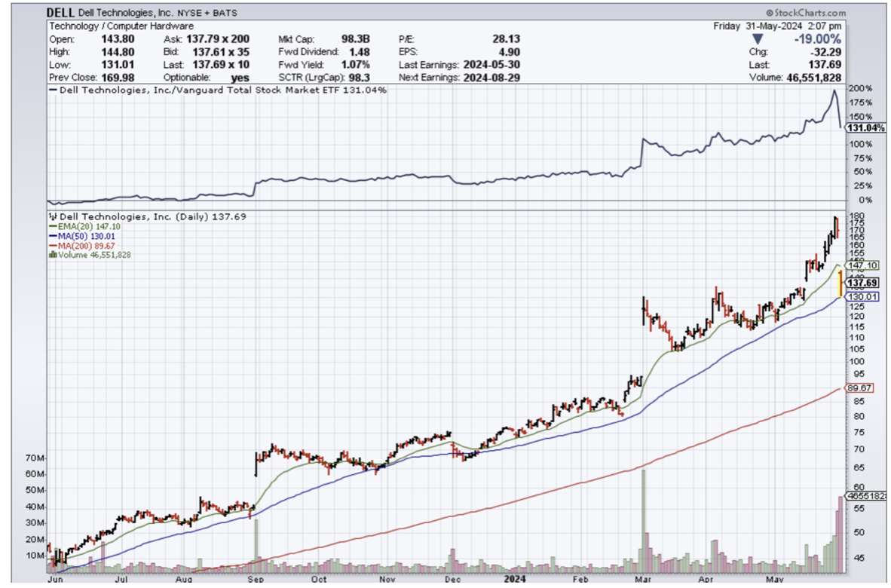Click the MA(200) legend entry

pos(74,245)
